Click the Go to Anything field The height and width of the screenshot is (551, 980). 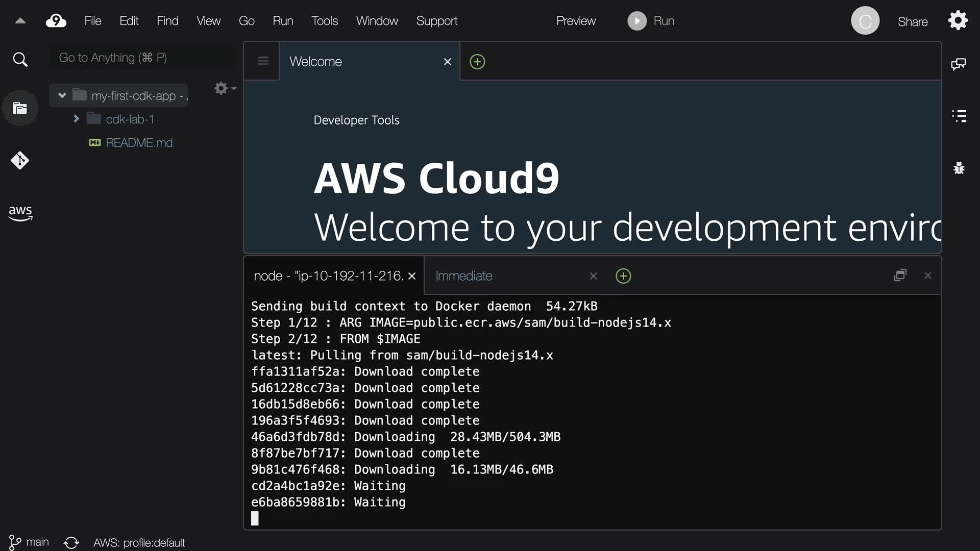pos(140,58)
